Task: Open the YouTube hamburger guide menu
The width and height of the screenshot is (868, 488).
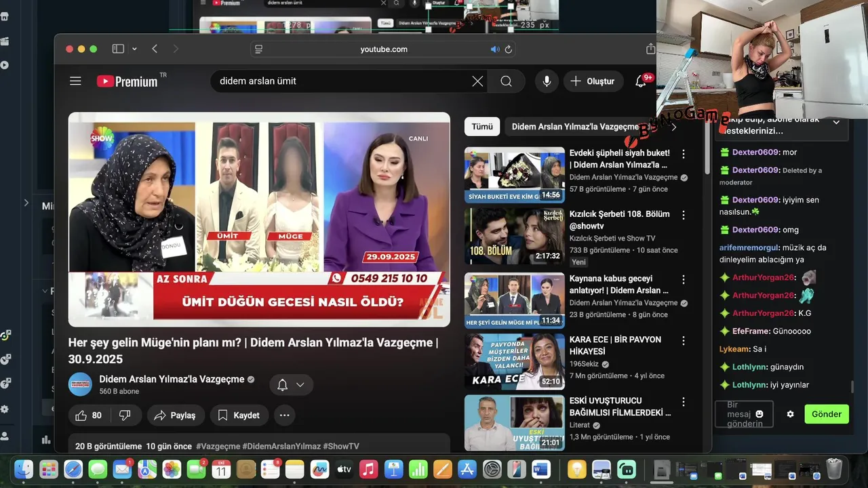Action: (75, 81)
